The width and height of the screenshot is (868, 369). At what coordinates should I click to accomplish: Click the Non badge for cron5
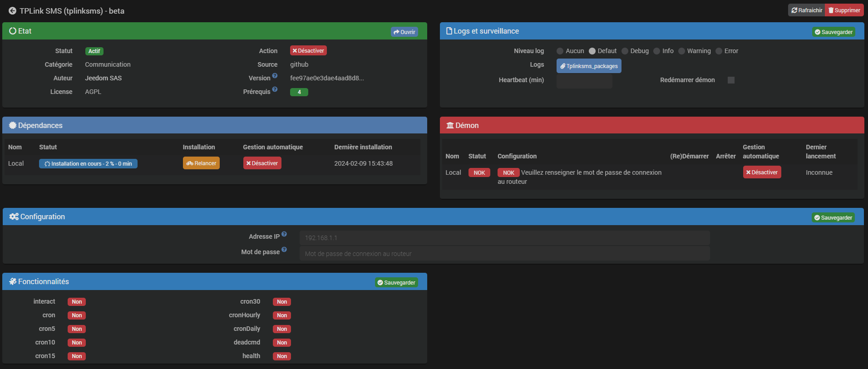(77, 329)
